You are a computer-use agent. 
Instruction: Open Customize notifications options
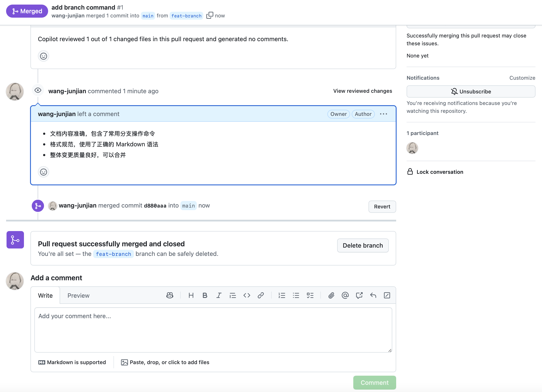pos(522,78)
